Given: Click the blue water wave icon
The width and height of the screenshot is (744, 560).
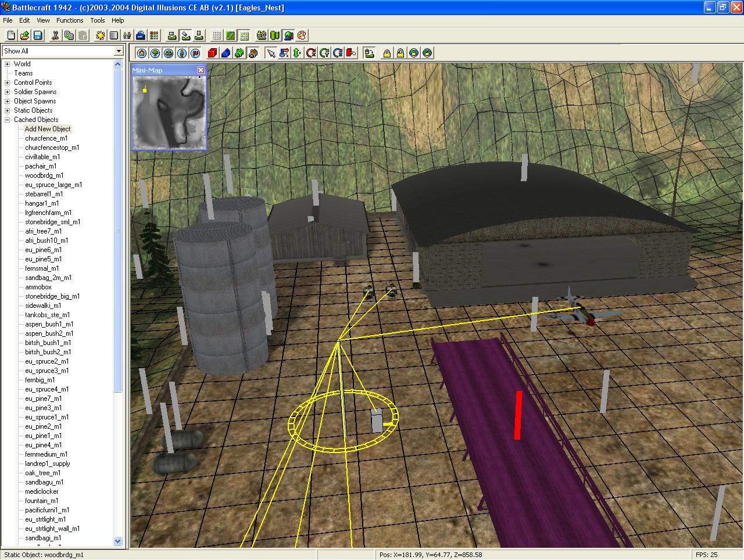Looking at the screenshot, I should [x=141, y=35].
